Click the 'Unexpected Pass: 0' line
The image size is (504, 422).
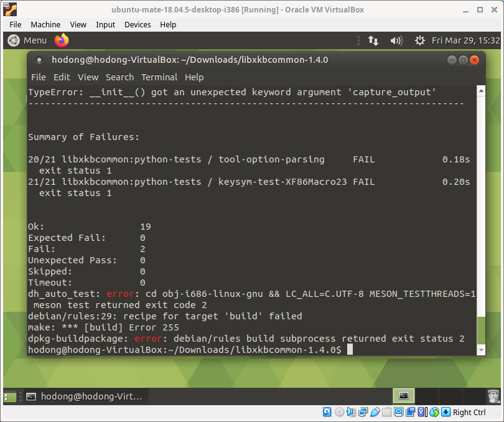(86, 260)
